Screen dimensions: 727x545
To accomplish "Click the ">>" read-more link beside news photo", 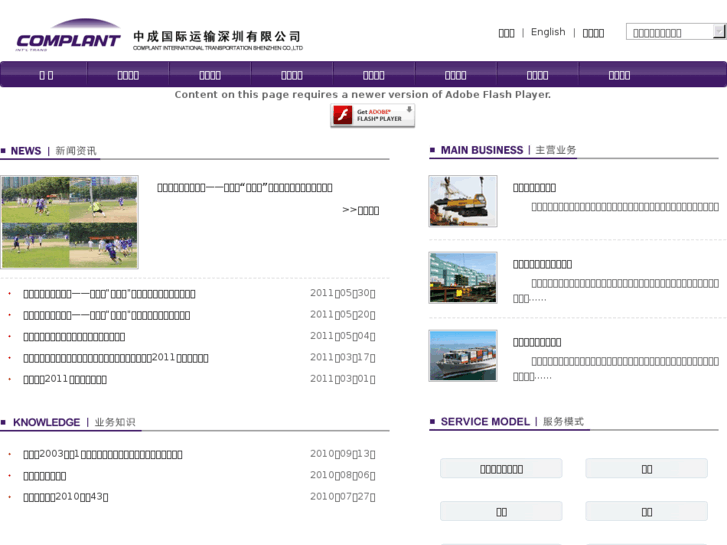I will [x=360, y=210].
